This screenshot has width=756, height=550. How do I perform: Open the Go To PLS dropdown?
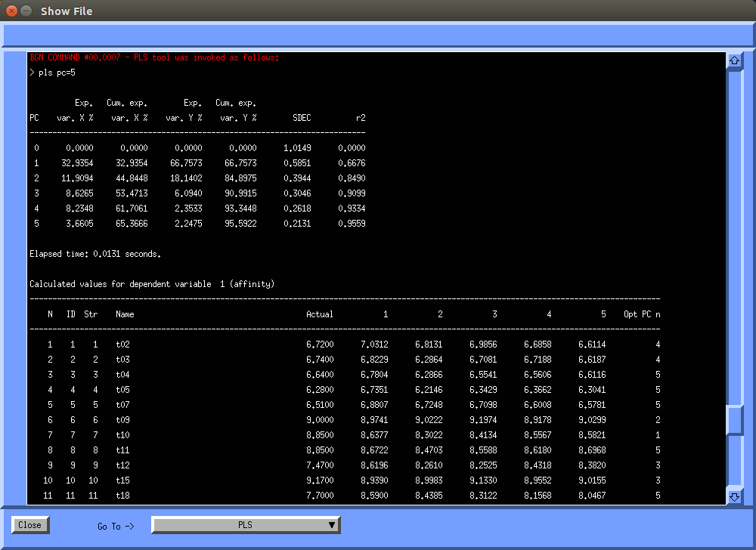(246, 525)
